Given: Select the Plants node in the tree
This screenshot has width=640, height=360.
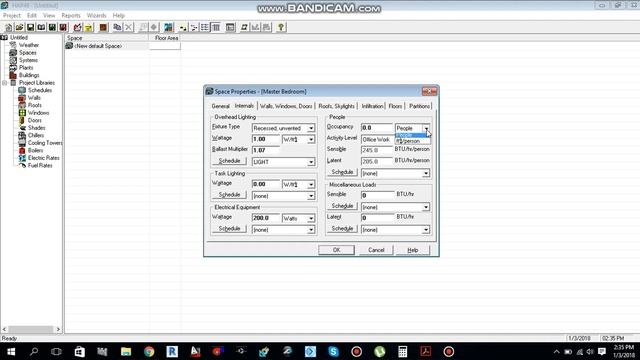Looking at the screenshot, I should (x=26, y=67).
